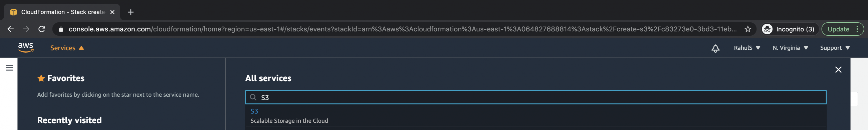Close the services panel with X

point(838,70)
